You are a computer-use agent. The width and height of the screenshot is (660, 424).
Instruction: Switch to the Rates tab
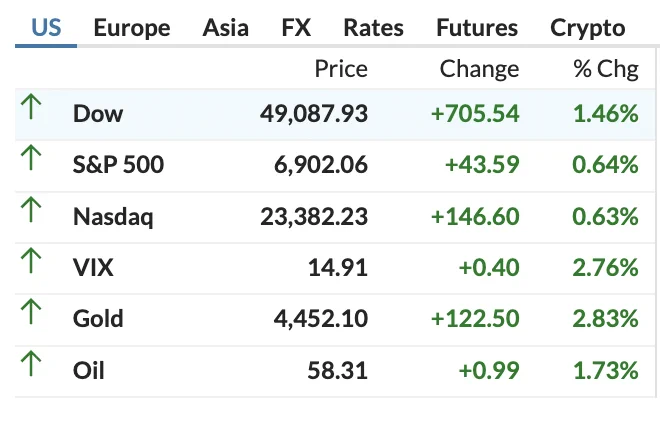click(x=373, y=28)
